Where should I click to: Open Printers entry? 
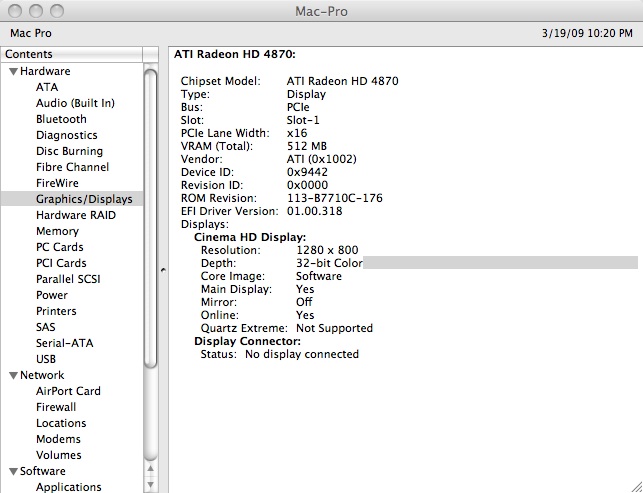pos(56,311)
